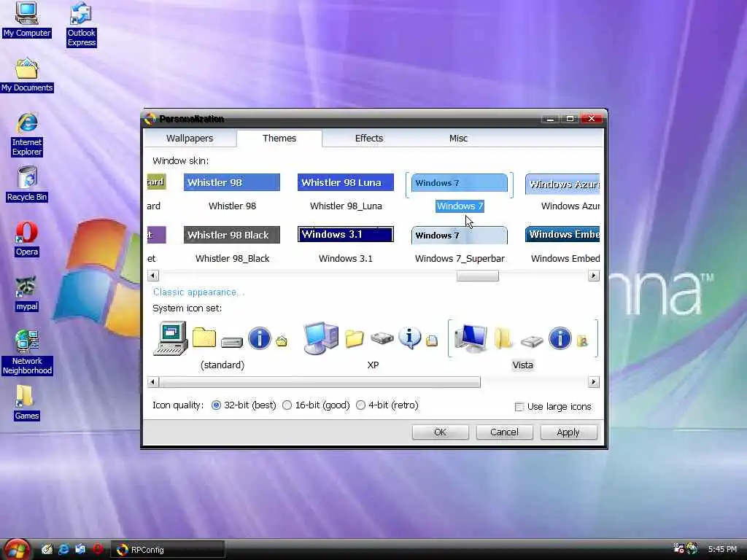This screenshot has width=747, height=560.
Task: Click the Personalization window title icon
Action: pyautogui.click(x=150, y=119)
